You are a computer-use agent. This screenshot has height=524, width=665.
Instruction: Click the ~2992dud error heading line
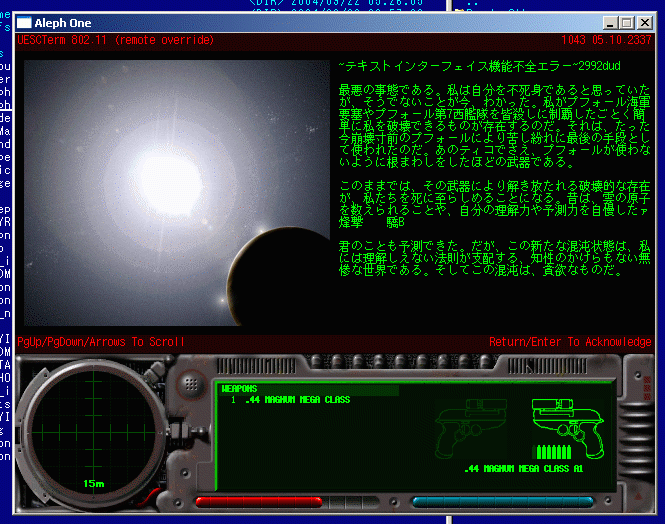click(479, 66)
